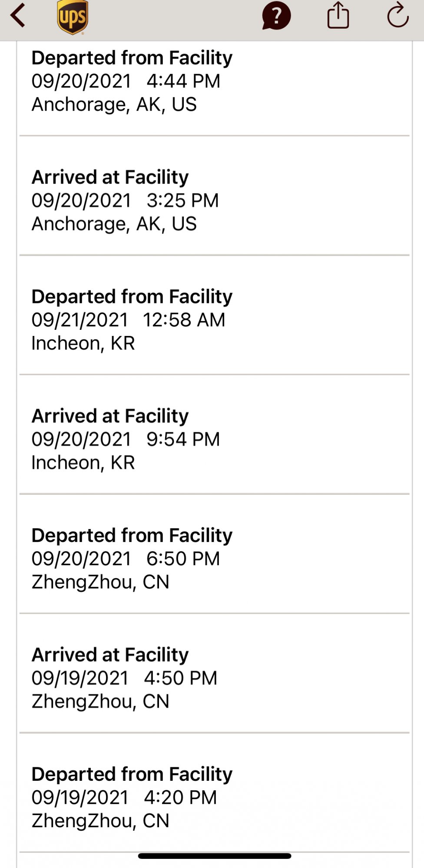Screen dimensions: 424x868
Task: Tap the date 09/19/2021 4:20 PM
Action: coord(124,797)
